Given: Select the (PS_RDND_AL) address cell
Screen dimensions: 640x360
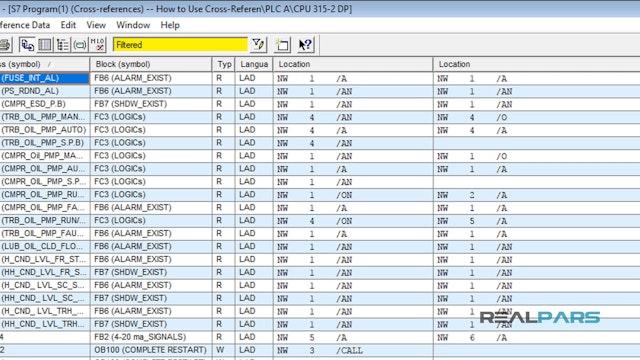Looking at the screenshot, I should [44, 91].
